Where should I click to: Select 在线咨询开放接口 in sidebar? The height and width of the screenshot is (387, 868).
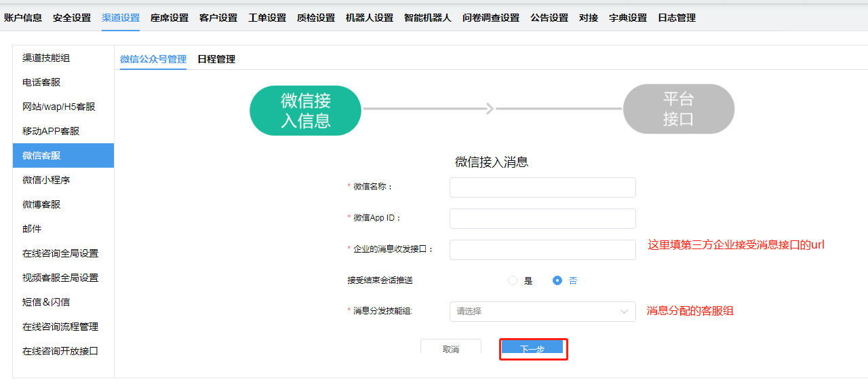(x=63, y=351)
